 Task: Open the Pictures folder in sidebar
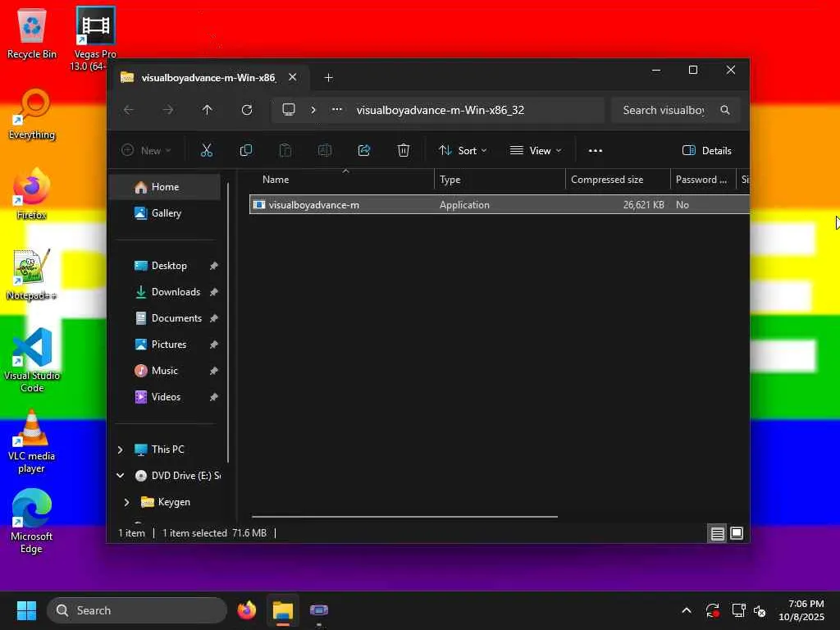click(169, 345)
